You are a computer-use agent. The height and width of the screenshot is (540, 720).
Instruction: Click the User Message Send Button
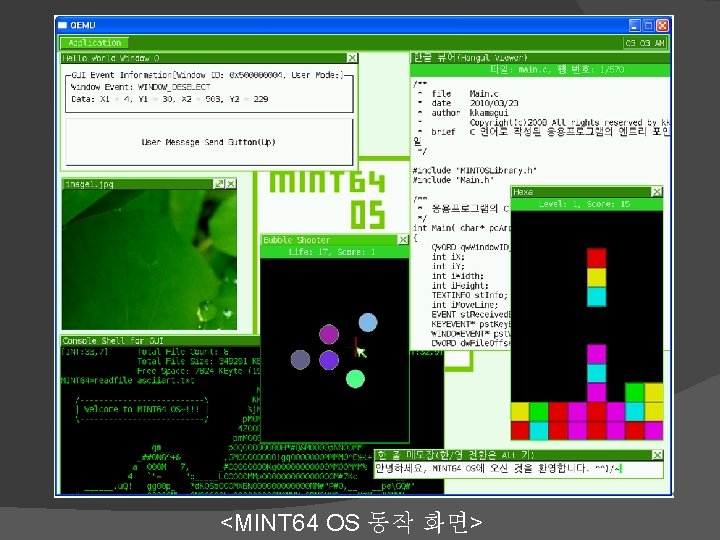[x=209, y=142]
